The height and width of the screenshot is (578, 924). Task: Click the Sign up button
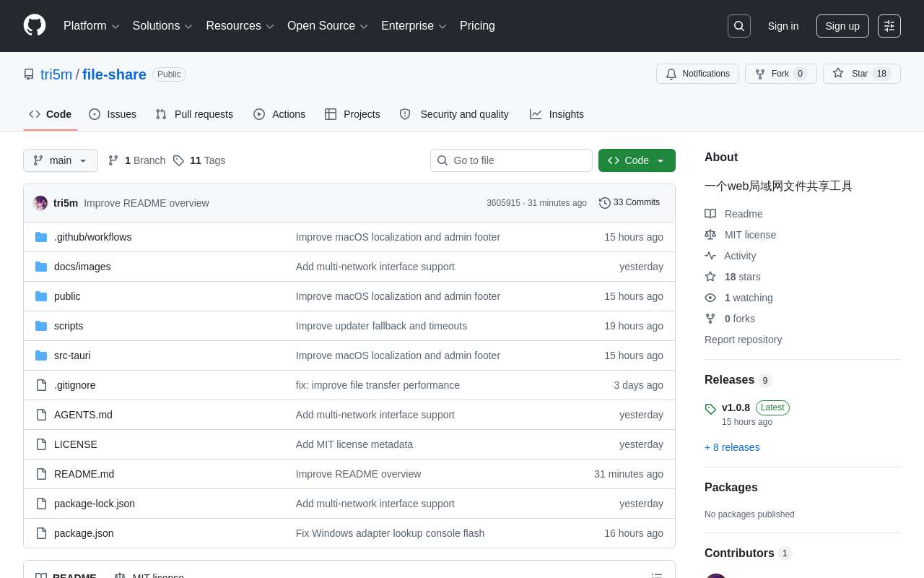(842, 26)
